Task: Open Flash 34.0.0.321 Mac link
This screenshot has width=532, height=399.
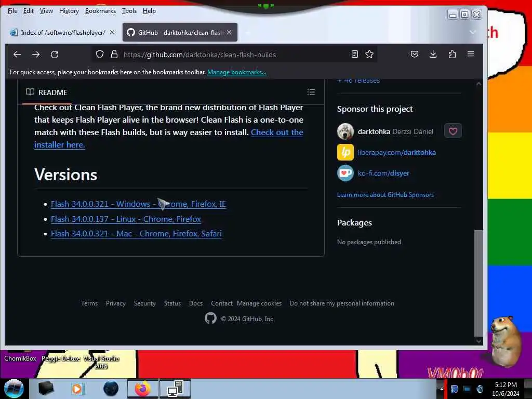Action: pyautogui.click(x=137, y=234)
